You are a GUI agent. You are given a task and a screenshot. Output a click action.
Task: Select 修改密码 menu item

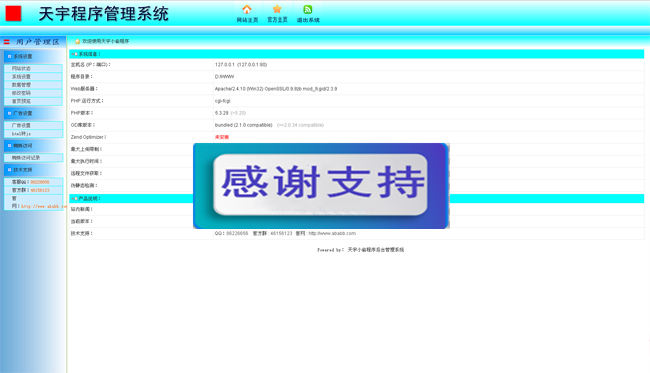[33, 93]
